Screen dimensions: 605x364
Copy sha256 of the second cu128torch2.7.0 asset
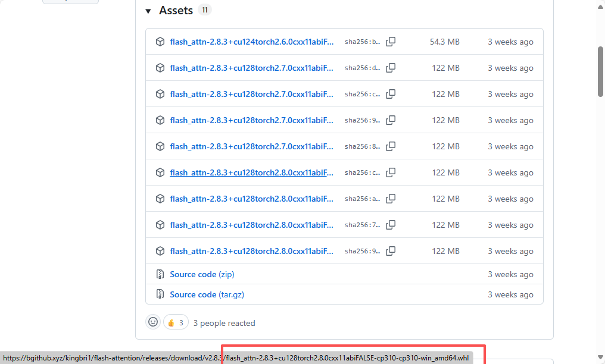tap(391, 94)
